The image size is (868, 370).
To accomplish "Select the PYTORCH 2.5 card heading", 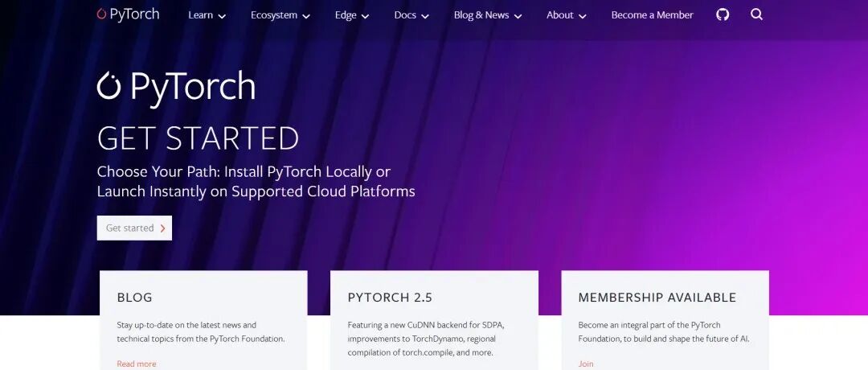I will pyautogui.click(x=390, y=298).
